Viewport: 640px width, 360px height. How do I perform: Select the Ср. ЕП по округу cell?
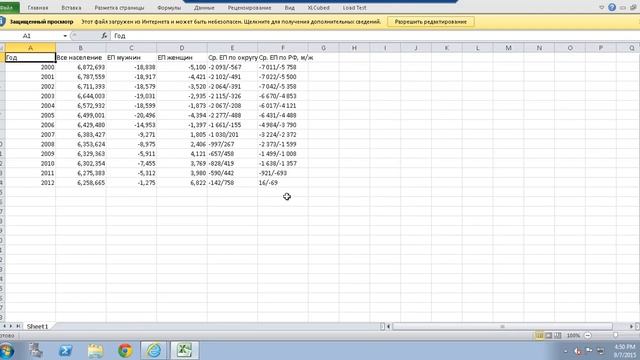pos(232,58)
